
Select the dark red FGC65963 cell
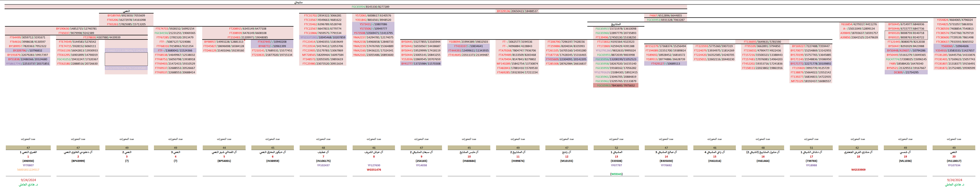(616, 85)
